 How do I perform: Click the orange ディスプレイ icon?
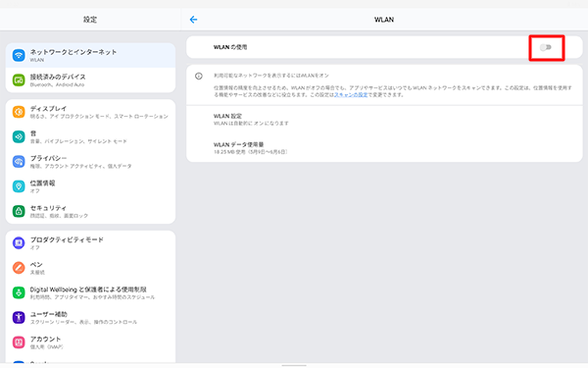click(19, 112)
